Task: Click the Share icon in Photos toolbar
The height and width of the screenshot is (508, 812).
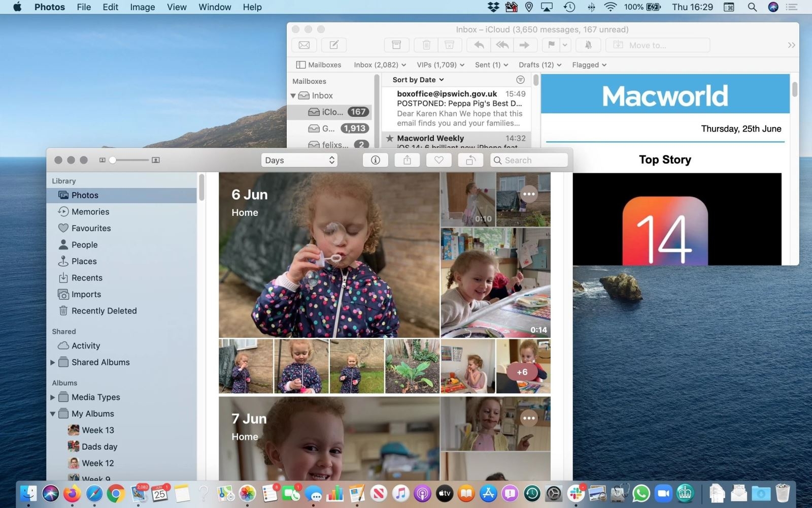Action: pos(407,160)
